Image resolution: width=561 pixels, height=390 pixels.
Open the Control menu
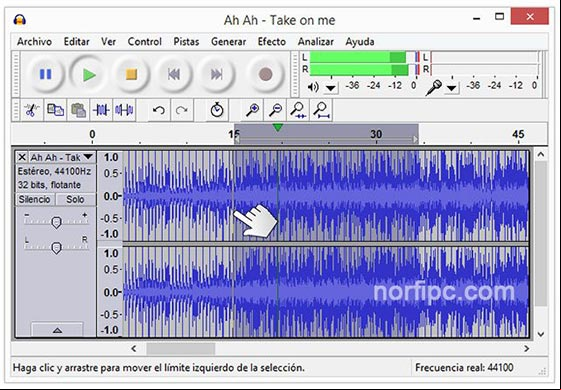click(x=145, y=42)
